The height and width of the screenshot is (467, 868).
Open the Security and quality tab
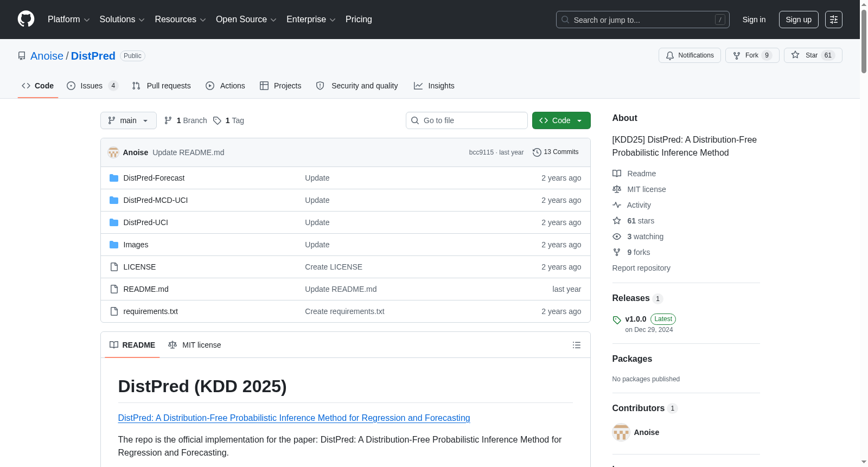[357, 86]
